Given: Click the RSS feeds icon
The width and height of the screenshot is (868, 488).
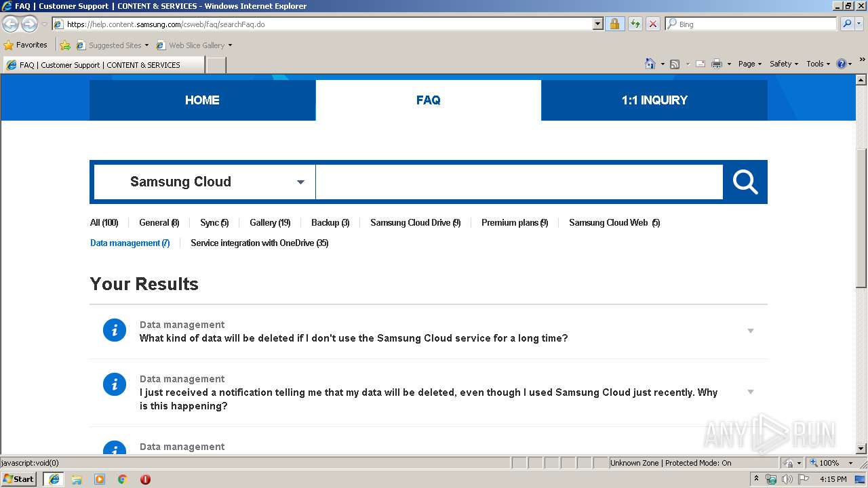Looking at the screenshot, I should click(x=675, y=64).
